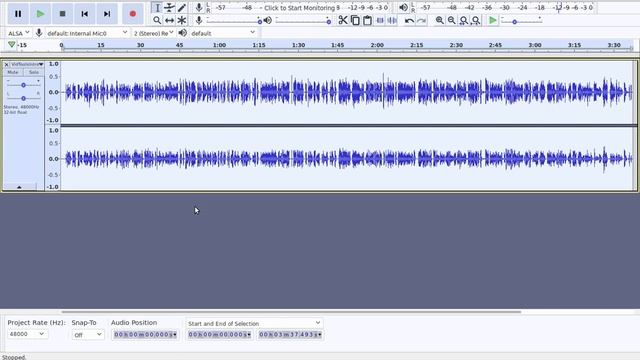Open the ALSA audio host dropdown

pyautogui.click(x=18, y=33)
